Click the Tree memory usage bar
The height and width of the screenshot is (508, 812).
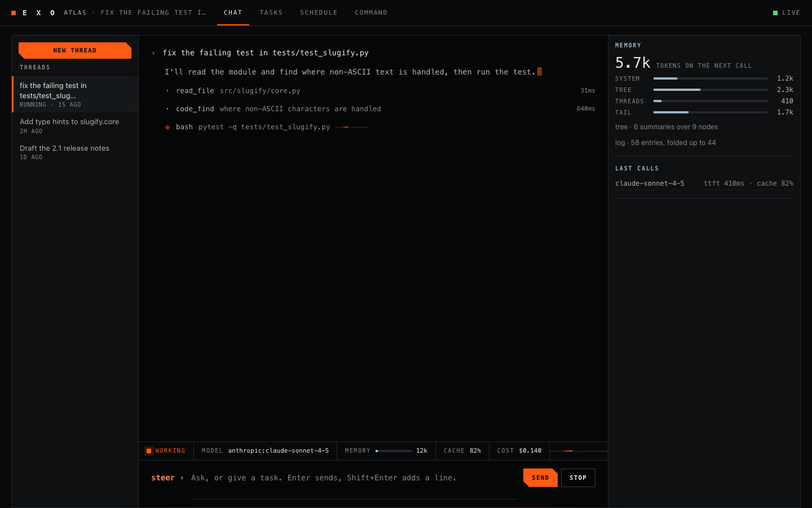tap(710, 90)
